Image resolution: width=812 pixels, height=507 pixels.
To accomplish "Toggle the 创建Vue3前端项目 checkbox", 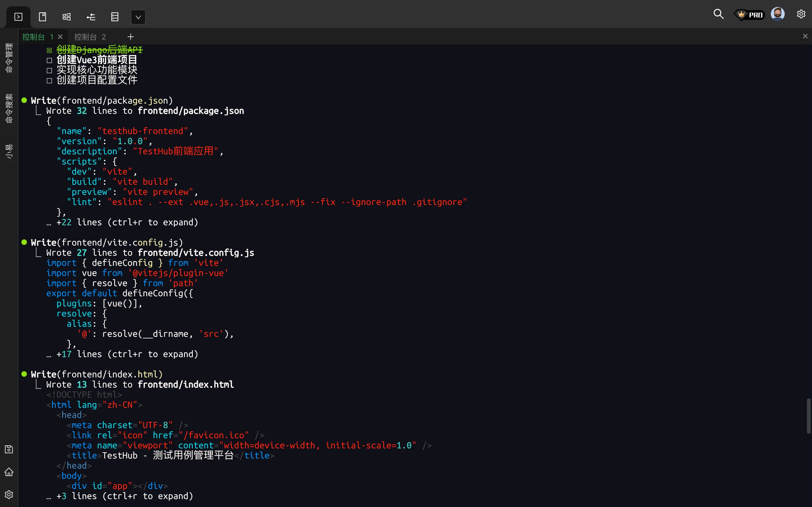I will click(x=49, y=60).
